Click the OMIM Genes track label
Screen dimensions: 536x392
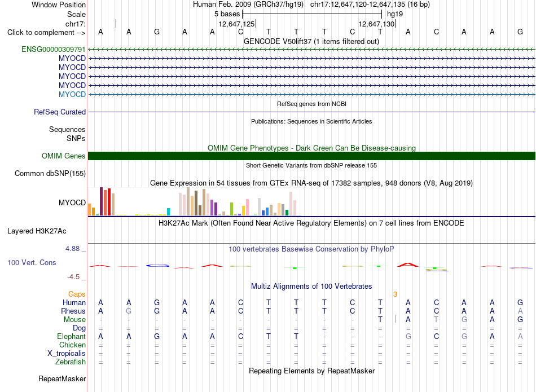[x=64, y=156]
